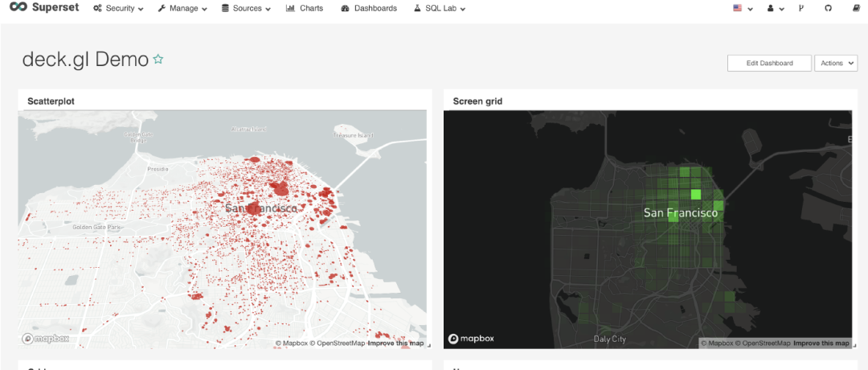Expand the user menu arrow
The height and width of the screenshot is (370, 868).
781,10
